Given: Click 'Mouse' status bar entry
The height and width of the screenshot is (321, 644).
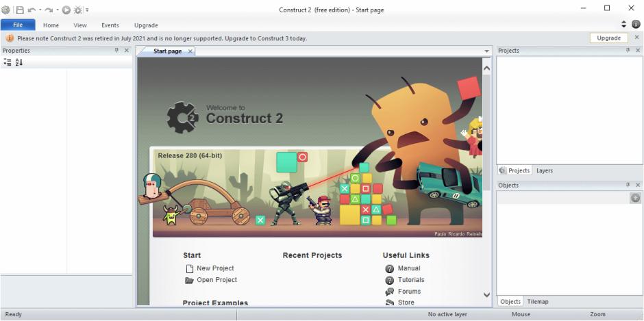Looking at the screenshot, I should (x=521, y=314).
